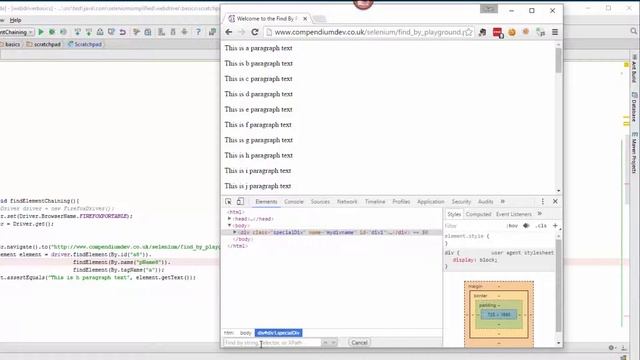Click the Undo arrow icon in IntelliJ toolbar
The width and height of the screenshot is (640, 360).
tap(122, 32)
